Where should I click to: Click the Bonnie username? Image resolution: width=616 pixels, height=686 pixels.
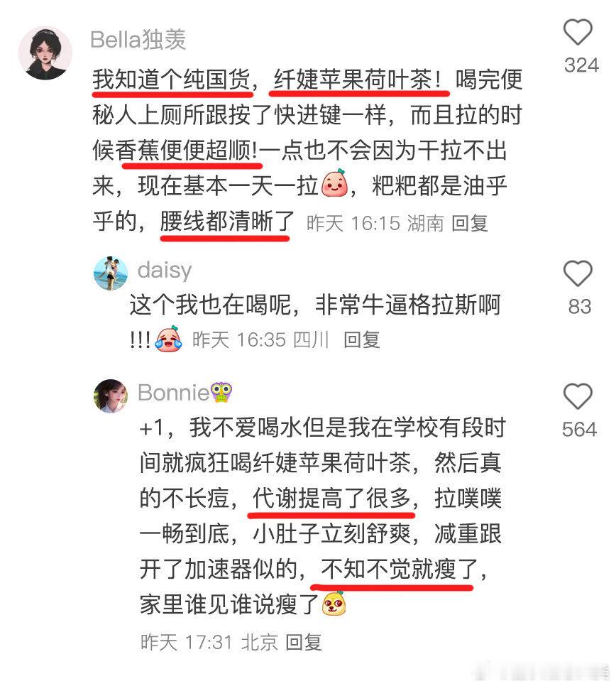[174, 393]
